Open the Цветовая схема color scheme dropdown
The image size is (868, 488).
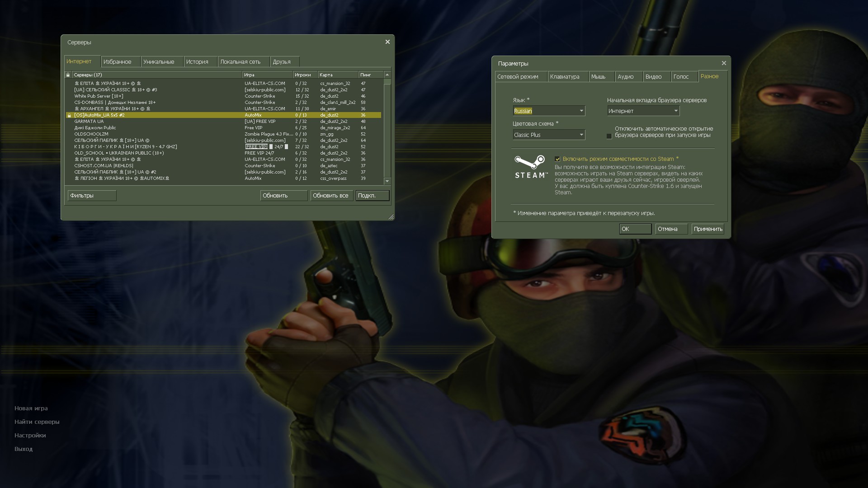[x=549, y=135]
